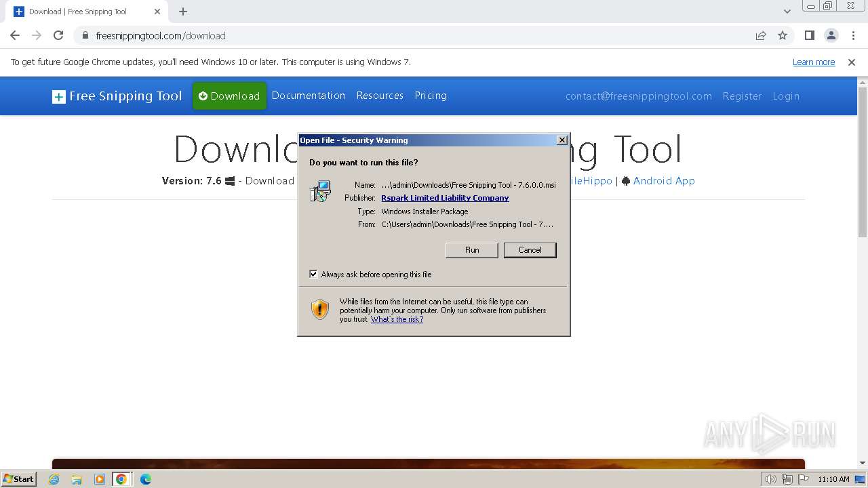Open Rspark Limited Liability Company publisher link
The height and width of the screenshot is (488, 868).
pos(445,198)
